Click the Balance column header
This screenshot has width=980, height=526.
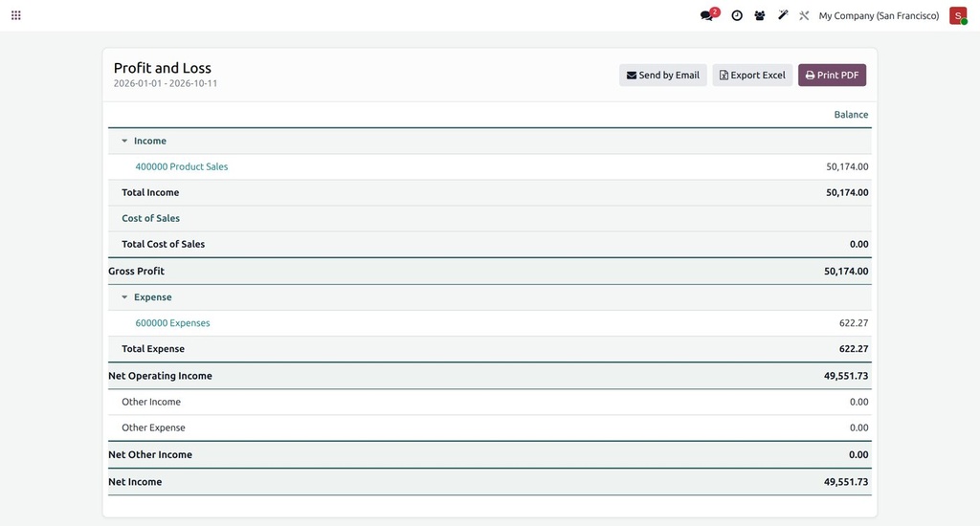[x=851, y=115]
